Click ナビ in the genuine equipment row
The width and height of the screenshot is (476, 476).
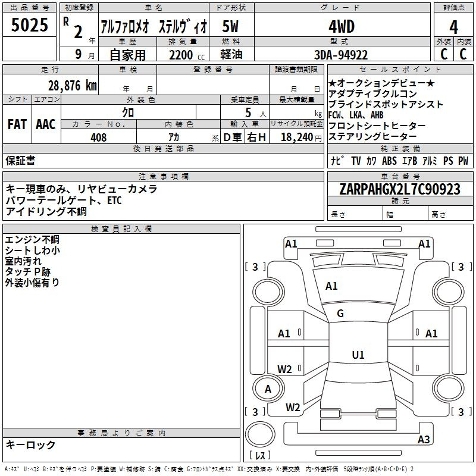click(337, 161)
